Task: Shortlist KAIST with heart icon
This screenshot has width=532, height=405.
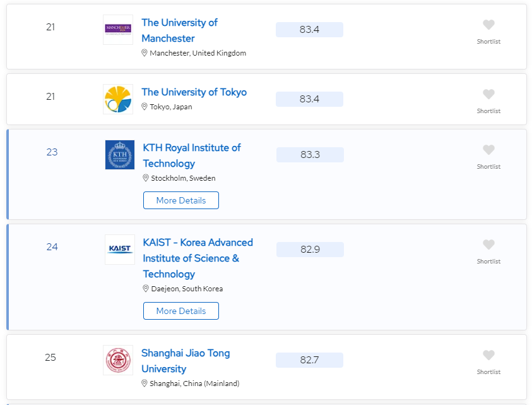Action: point(488,245)
